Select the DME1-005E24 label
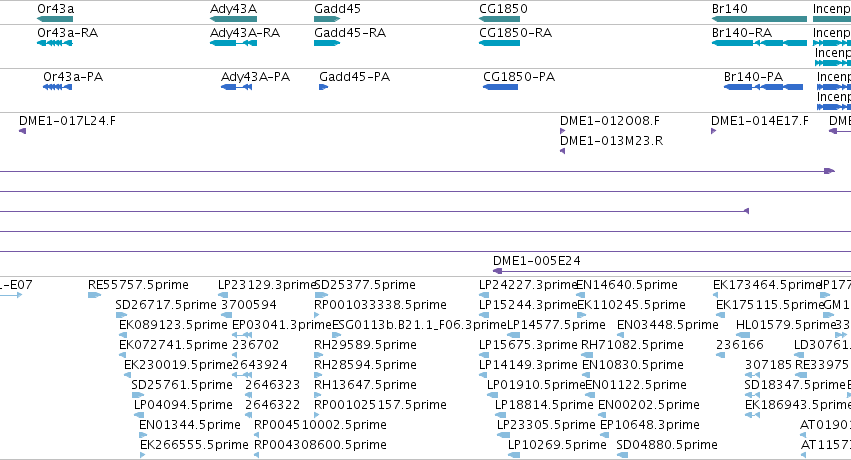The height and width of the screenshot is (460, 851). (x=537, y=260)
